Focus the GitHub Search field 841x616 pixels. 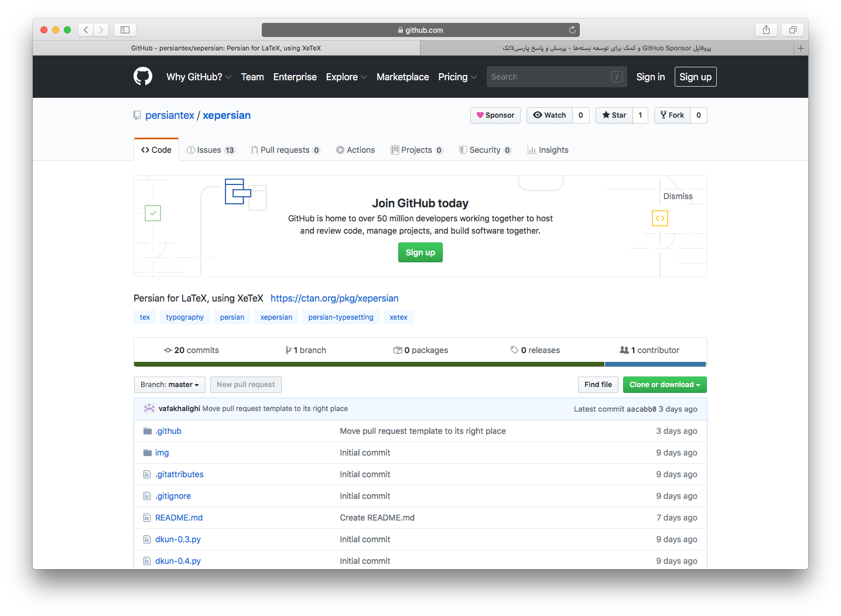click(556, 77)
